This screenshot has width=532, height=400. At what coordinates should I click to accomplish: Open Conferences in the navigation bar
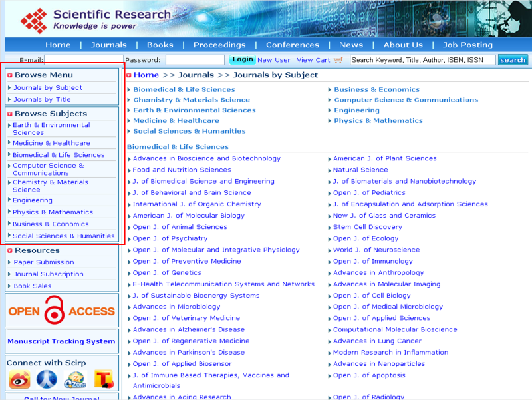coord(293,45)
